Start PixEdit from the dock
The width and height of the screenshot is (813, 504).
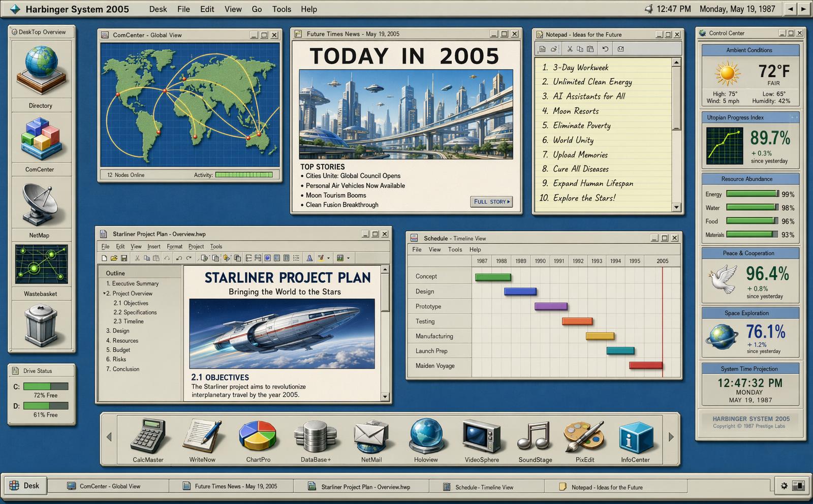[584, 436]
